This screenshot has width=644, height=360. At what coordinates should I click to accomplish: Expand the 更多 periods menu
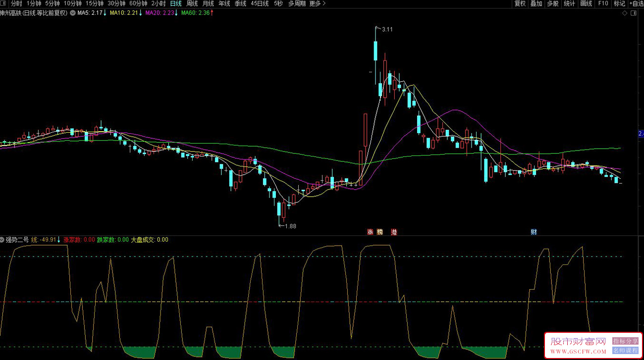(x=318, y=3)
